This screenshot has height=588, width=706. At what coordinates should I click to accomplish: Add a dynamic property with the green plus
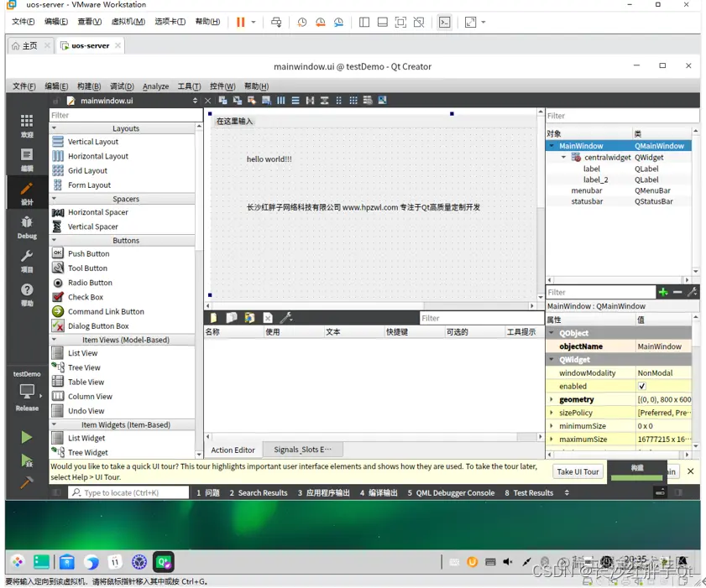[663, 293]
